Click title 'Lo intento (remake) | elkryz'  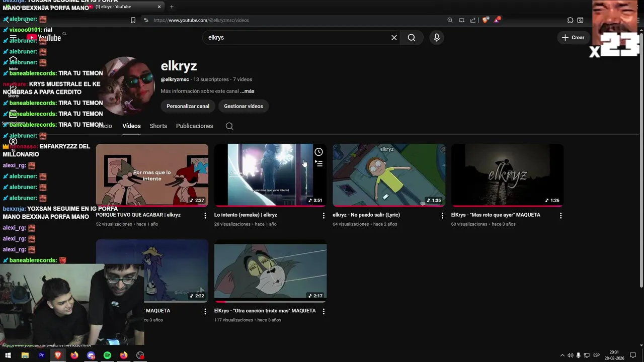[246, 215]
